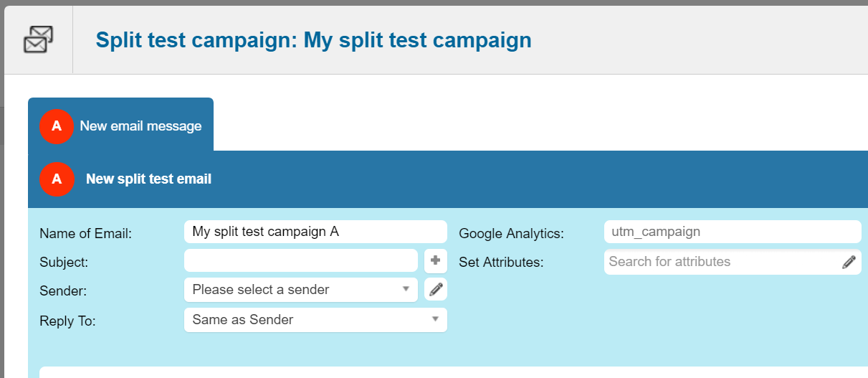The width and height of the screenshot is (868, 378).
Task: Click the pencil icon beside the Sender dropdown
Action: pos(435,290)
